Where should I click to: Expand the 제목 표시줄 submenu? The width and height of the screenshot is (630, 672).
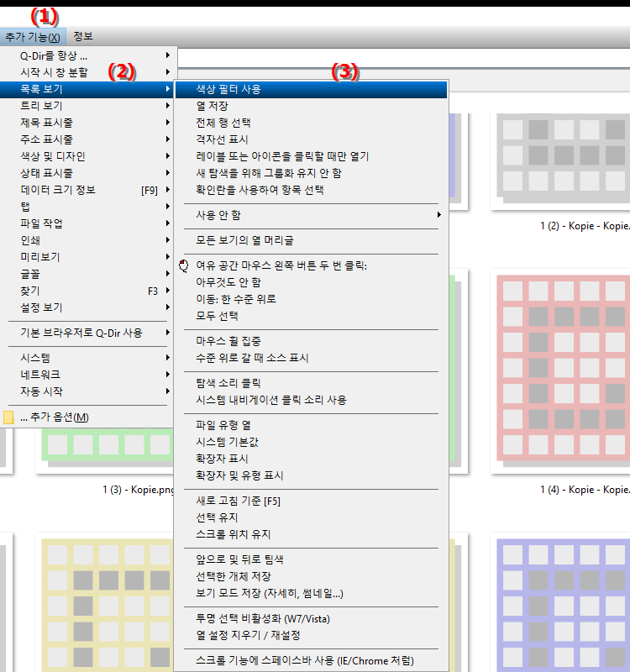point(88,123)
